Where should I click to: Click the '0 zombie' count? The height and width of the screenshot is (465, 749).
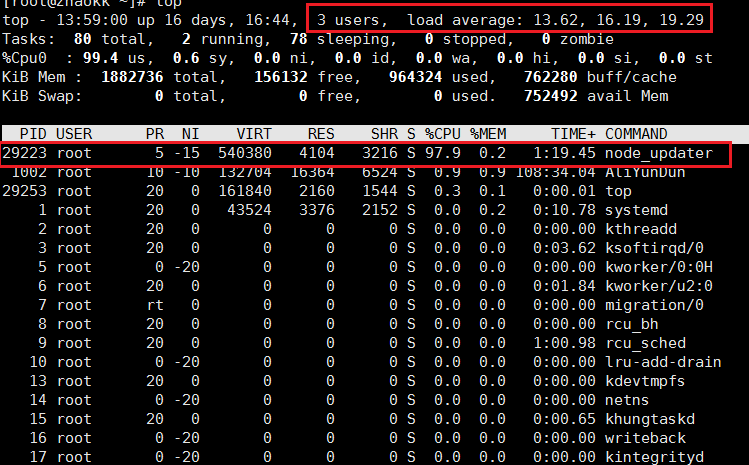578,39
